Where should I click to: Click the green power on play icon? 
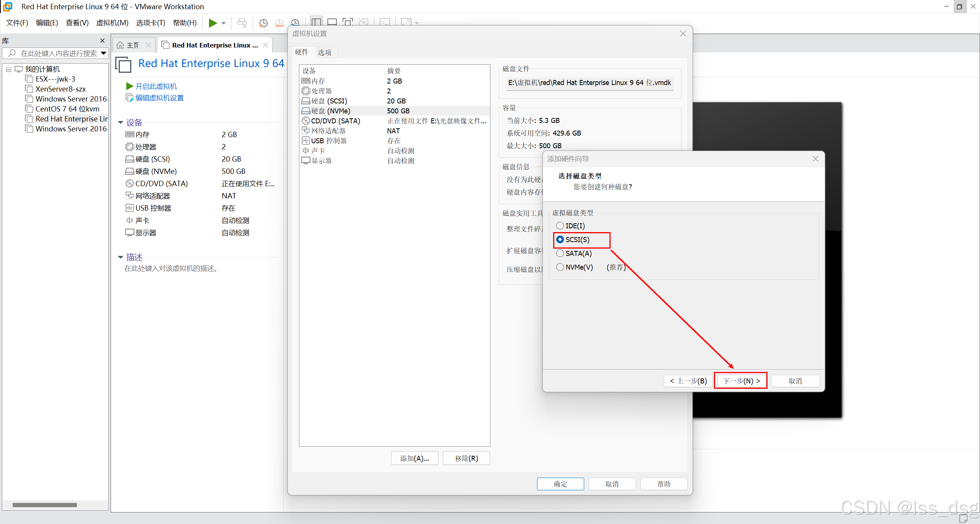(212, 23)
